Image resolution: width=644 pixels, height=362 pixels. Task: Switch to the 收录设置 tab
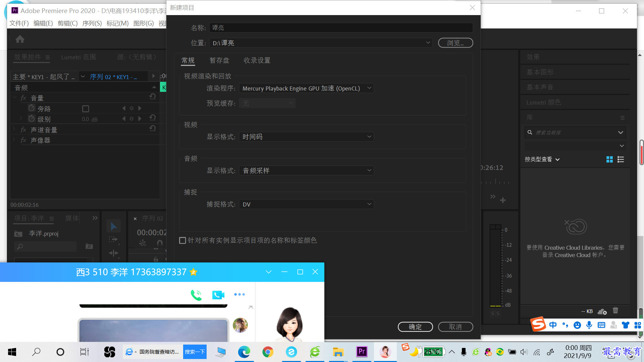click(x=257, y=60)
